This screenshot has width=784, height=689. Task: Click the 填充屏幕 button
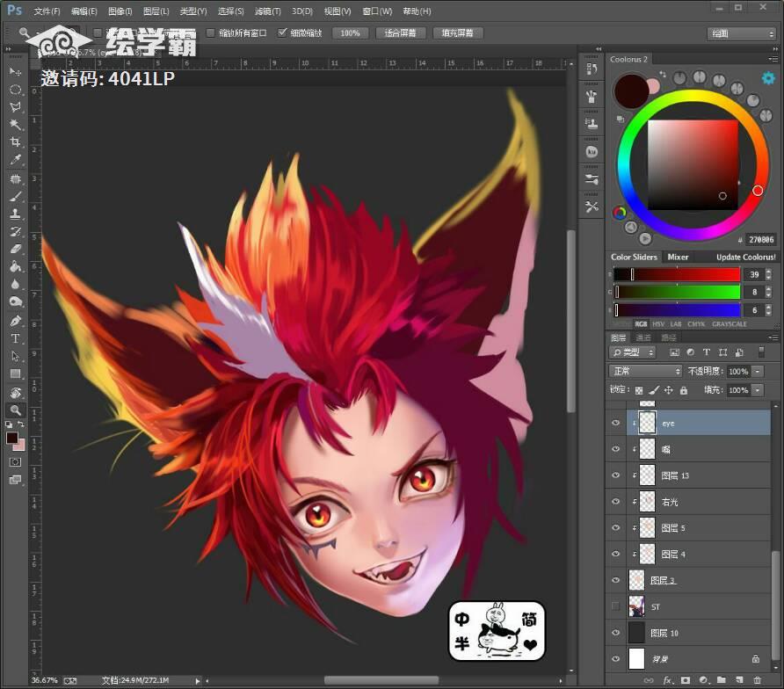458,33
